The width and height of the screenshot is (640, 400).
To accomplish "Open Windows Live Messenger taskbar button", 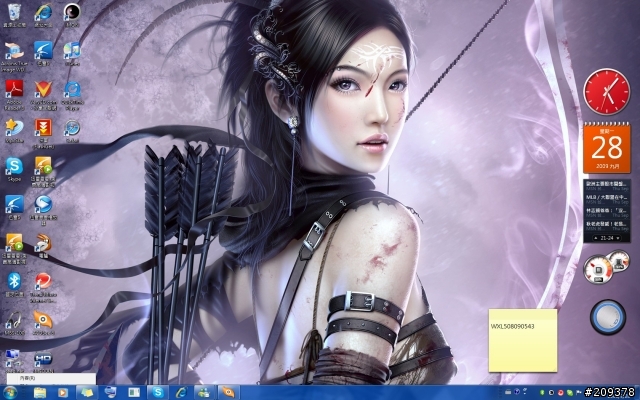I will point(204,393).
